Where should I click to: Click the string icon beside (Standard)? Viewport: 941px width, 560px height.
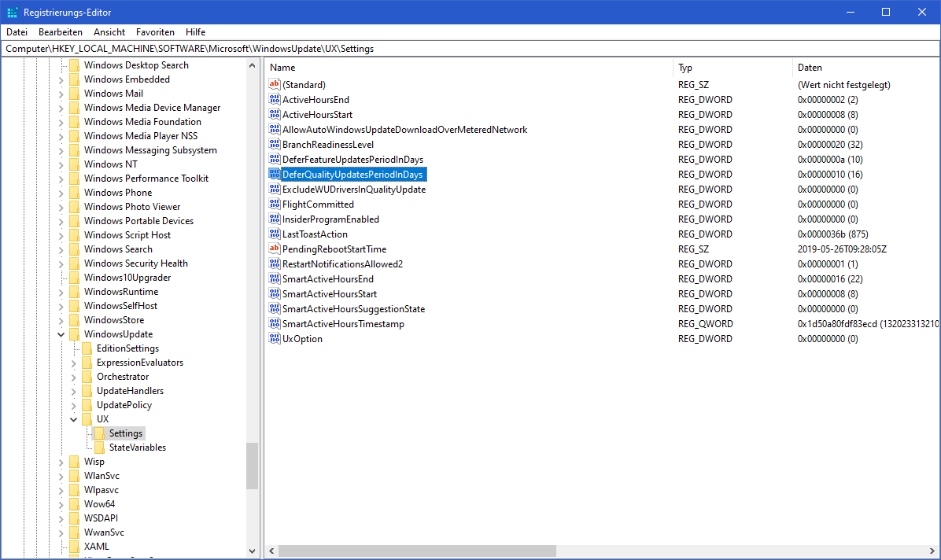[275, 84]
